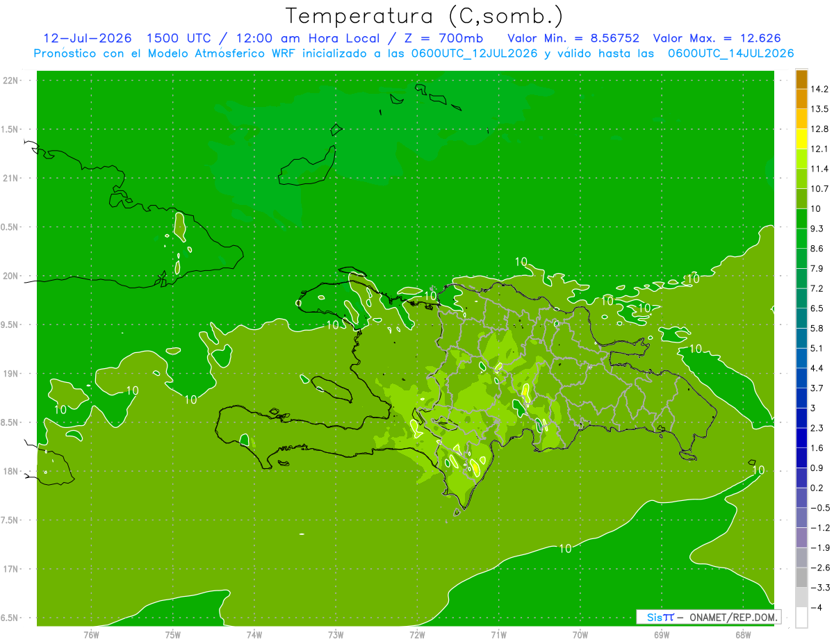This screenshot has height=644, width=834.
Task: Click the '68W' longitude axis label
Action: coord(742,635)
